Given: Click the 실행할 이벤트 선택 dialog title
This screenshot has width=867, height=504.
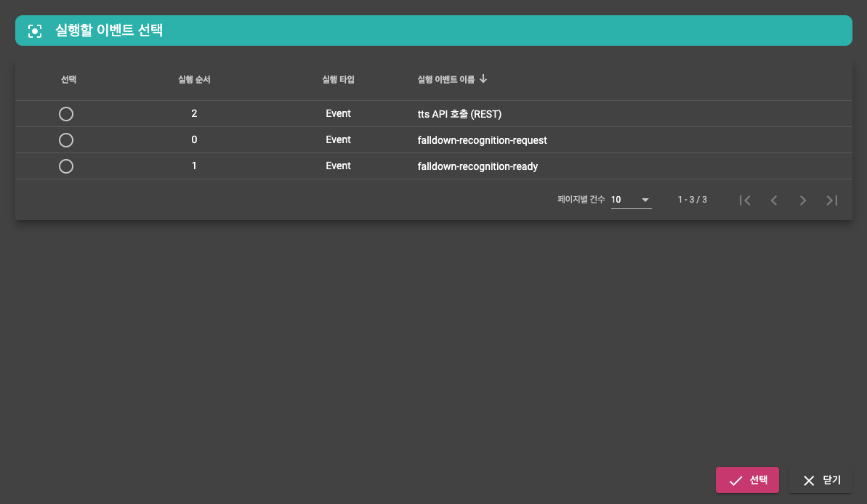Looking at the screenshot, I should click(109, 31).
